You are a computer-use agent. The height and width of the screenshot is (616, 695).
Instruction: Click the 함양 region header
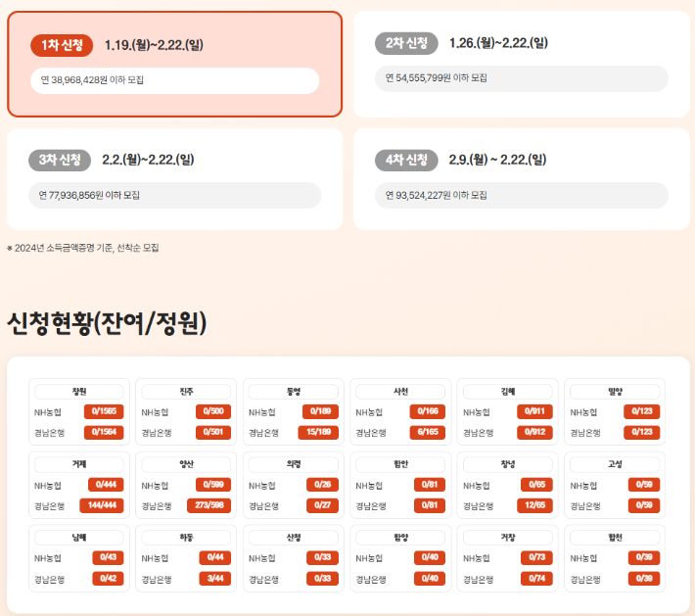(x=400, y=538)
